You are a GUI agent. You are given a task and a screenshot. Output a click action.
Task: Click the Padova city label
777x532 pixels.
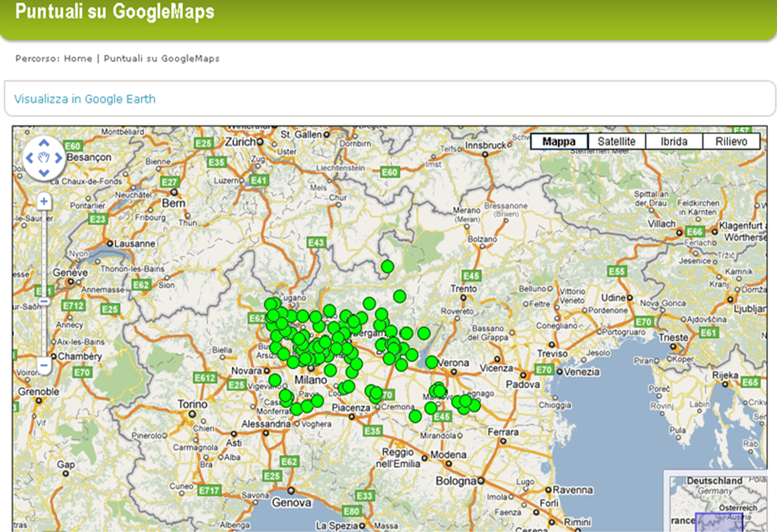(523, 384)
